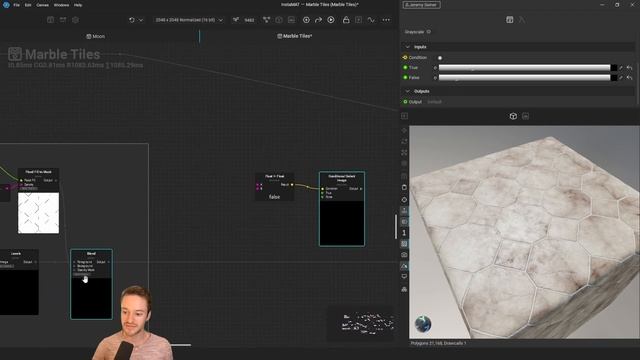Viewport: 640px width, 360px height.
Task: Select the Float > Float node
Action: pyautogui.click(x=274, y=187)
